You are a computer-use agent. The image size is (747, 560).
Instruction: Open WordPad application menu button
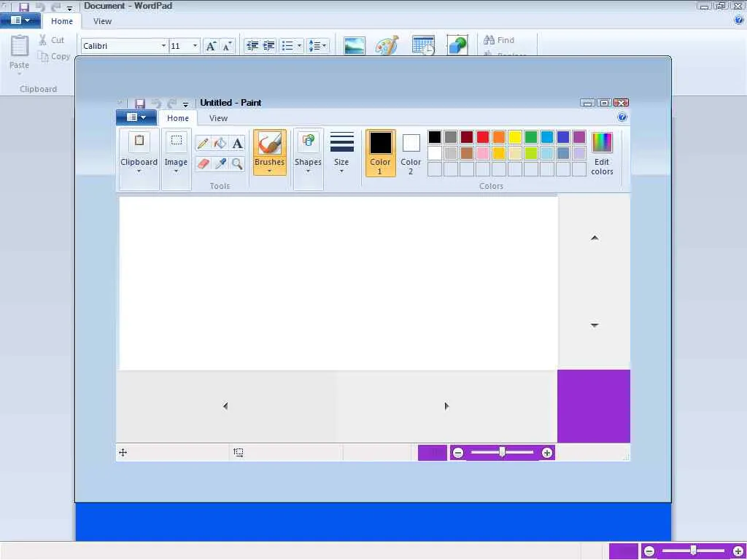[20, 20]
